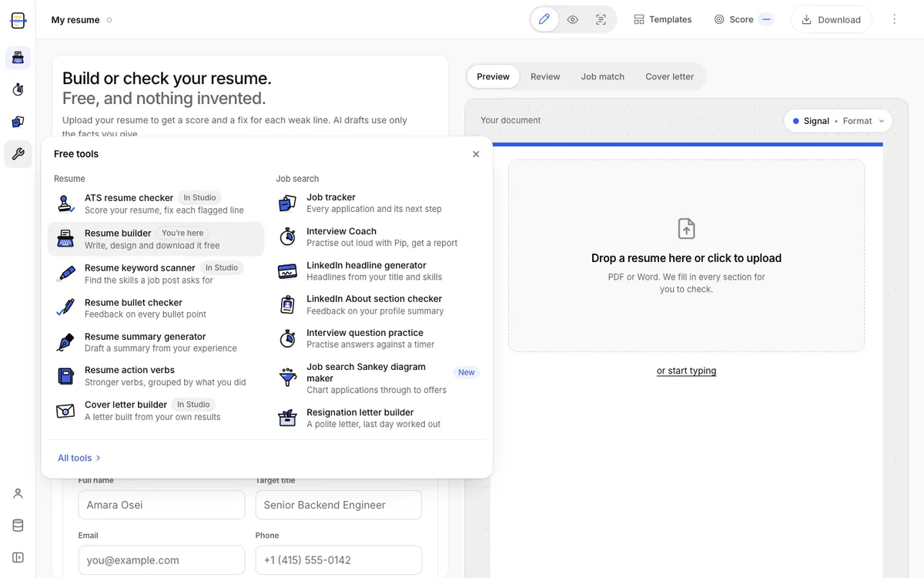Click the Download button
The height and width of the screenshot is (578, 924).
pyautogui.click(x=832, y=20)
